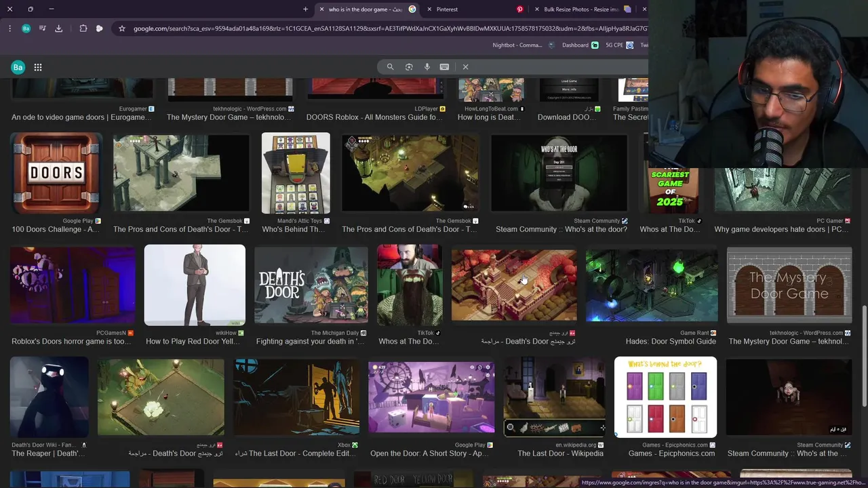
Task: Open the PC Gamer 'Why game developers hate doors' image
Action: (783, 190)
